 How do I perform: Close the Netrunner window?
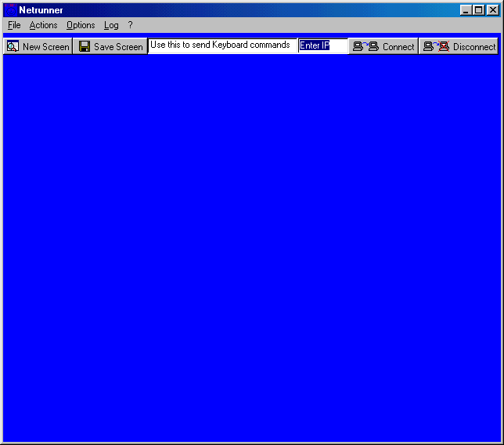(492, 10)
